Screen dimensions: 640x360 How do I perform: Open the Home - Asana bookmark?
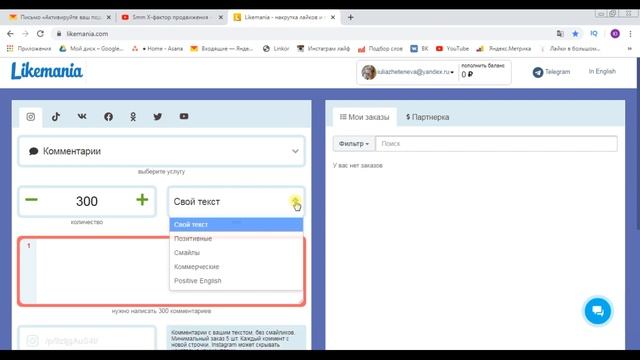pyautogui.click(x=157, y=49)
